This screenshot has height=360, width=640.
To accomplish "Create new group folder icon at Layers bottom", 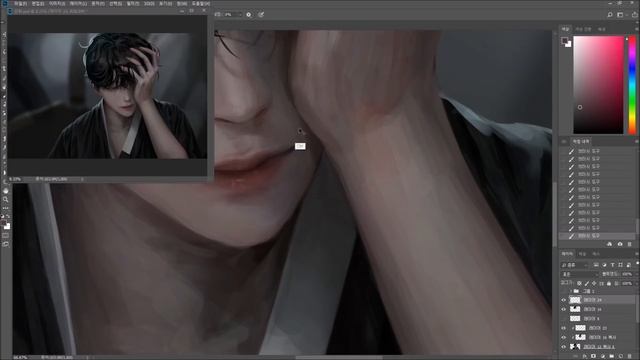I will (611, 356).
